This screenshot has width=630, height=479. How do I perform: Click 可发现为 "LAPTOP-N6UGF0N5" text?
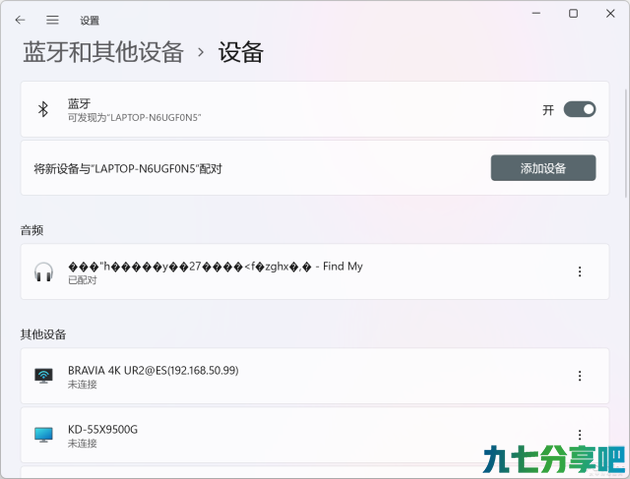coord(134,118)
